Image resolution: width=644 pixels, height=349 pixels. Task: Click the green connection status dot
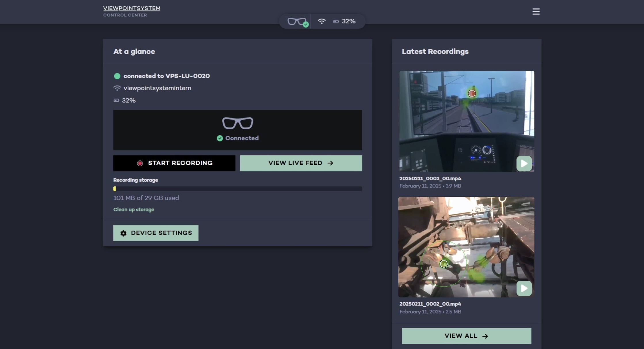click(117, 76)
